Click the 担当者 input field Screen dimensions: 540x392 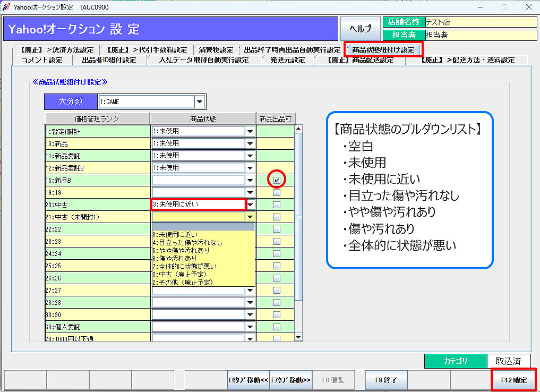point(480,35)
